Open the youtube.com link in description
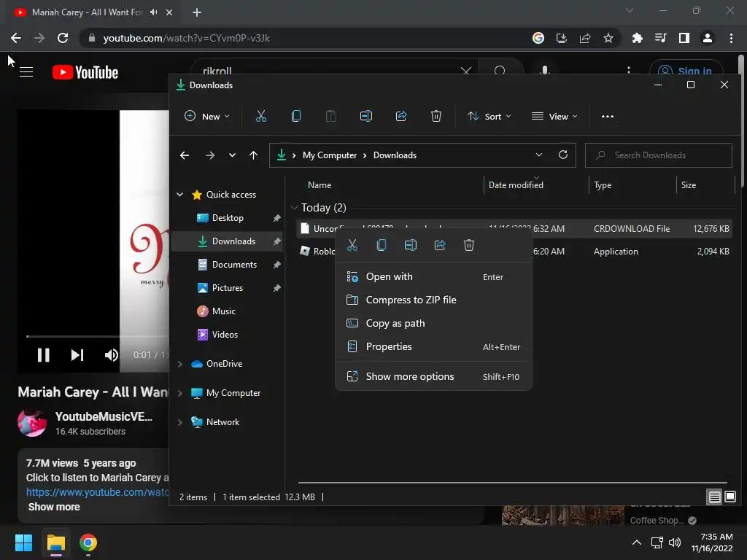Image resolution: width=747 pixels, height=560 pixels. (x=97, y=492)
